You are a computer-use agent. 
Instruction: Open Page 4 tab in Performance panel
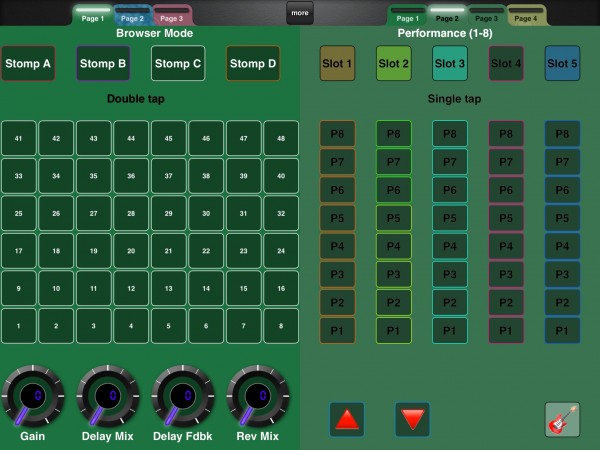(x=526, y=15)
